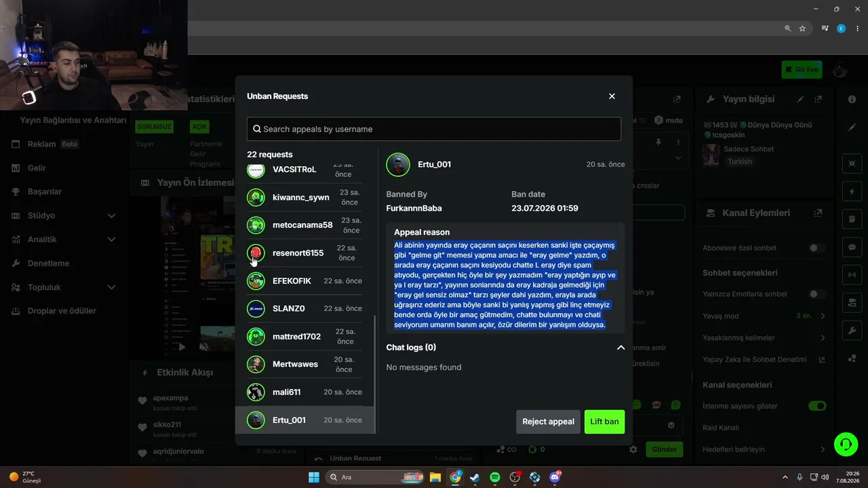
Task: Play the Yayın Ön İzlemesi video
Action: point(181,347)
